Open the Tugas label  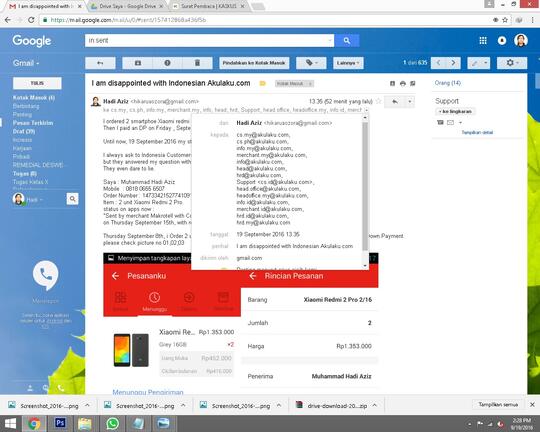click(x=24, y=174)
